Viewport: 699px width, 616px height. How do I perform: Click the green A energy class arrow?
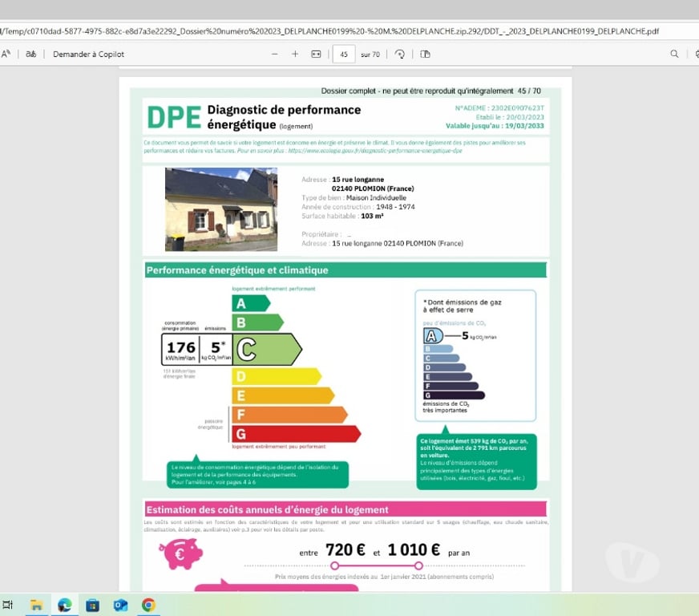tap(251, 303)
